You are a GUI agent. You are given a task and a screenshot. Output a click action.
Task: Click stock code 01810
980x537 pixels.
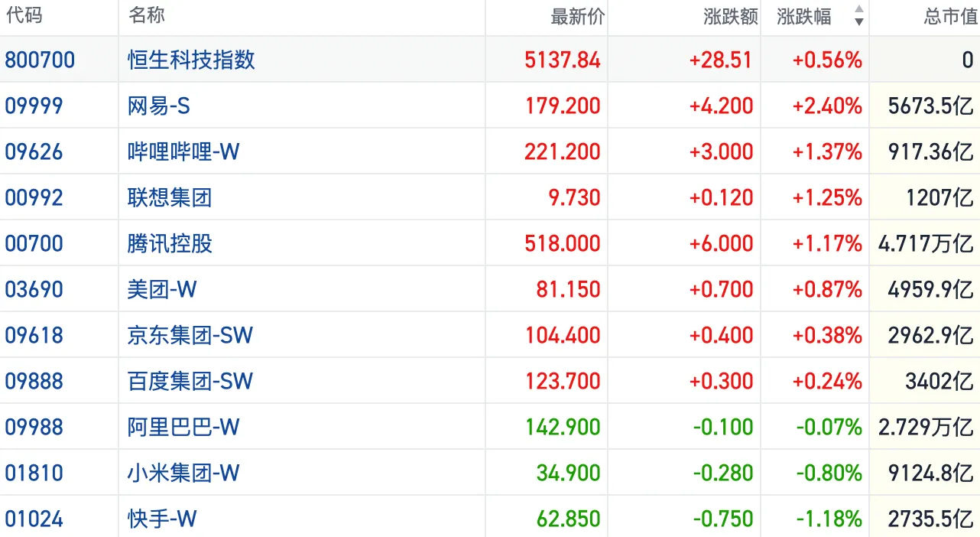click(x=34, y=473)
